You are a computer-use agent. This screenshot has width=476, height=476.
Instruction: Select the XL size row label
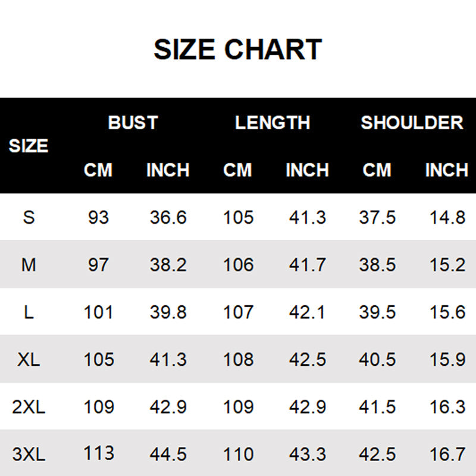coord(29,359)
